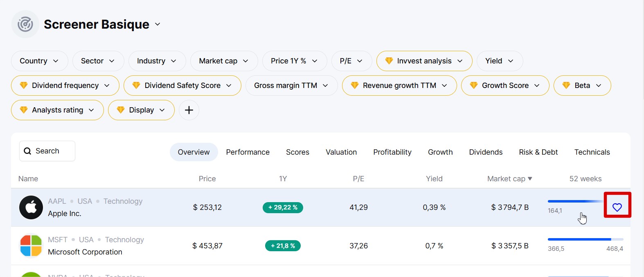644x277 pixels.
Task: Open the Revenue growth TTM filter
Action: (x=399, y=86)
